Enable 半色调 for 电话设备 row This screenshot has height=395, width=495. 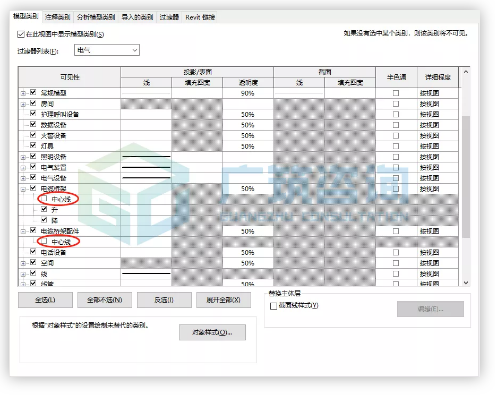tap(396, 252)
